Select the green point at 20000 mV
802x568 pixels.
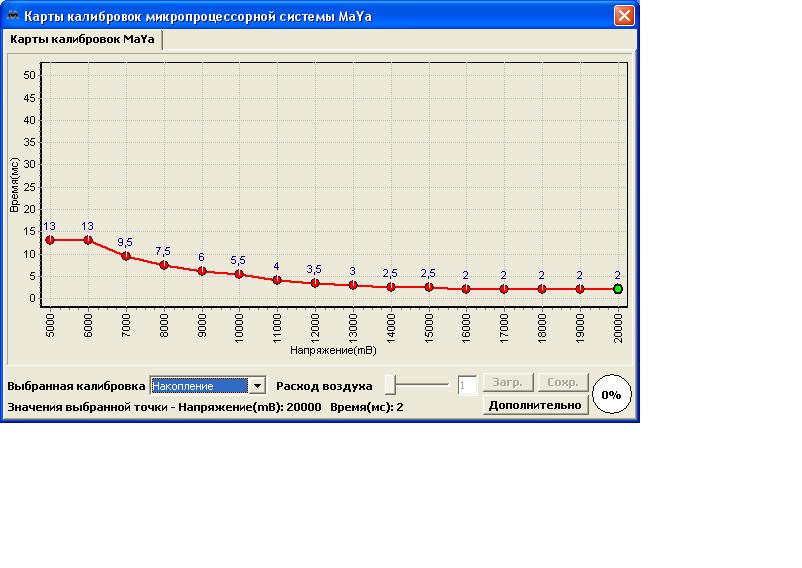(x=618, y=289)
